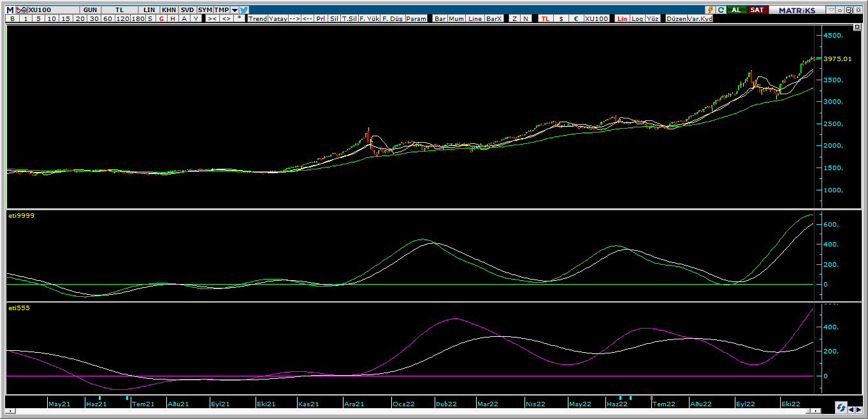Click the Param parameters button
This screenshot has width=868, height=419.
(416, 18)
